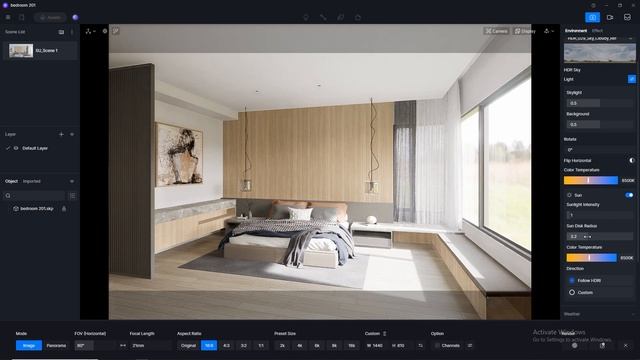This screenshot has height=360, width=640.
Task: Click the viewport note icon
Action: (116, 31)
